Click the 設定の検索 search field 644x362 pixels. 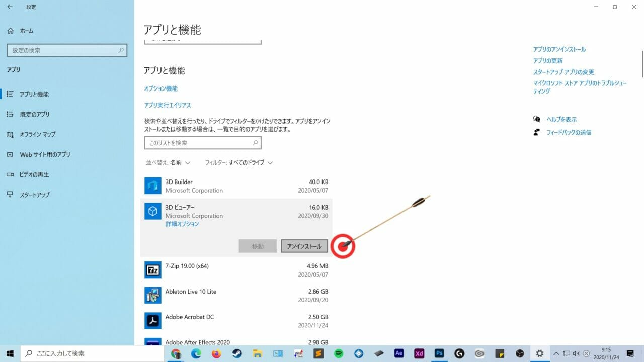[67, 50]
